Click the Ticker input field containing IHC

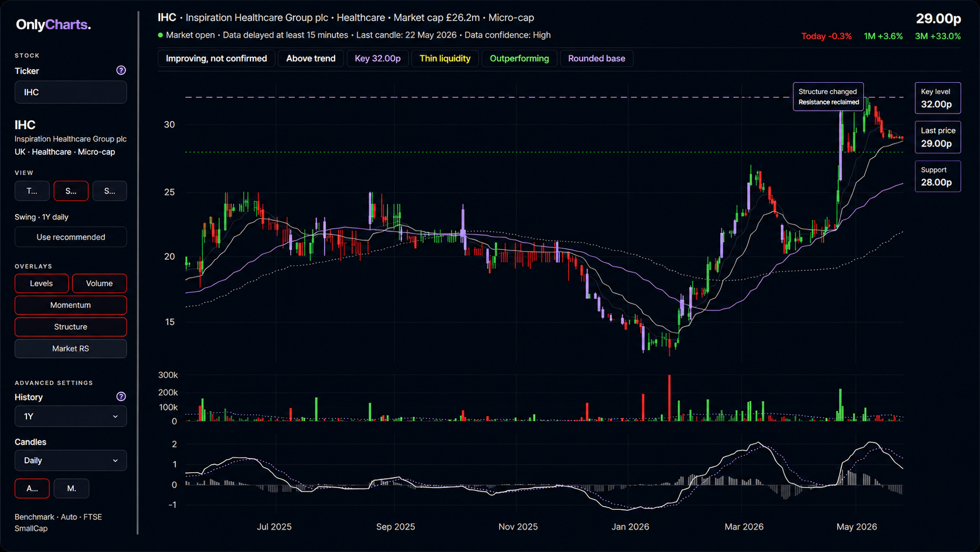coord(71,92)
